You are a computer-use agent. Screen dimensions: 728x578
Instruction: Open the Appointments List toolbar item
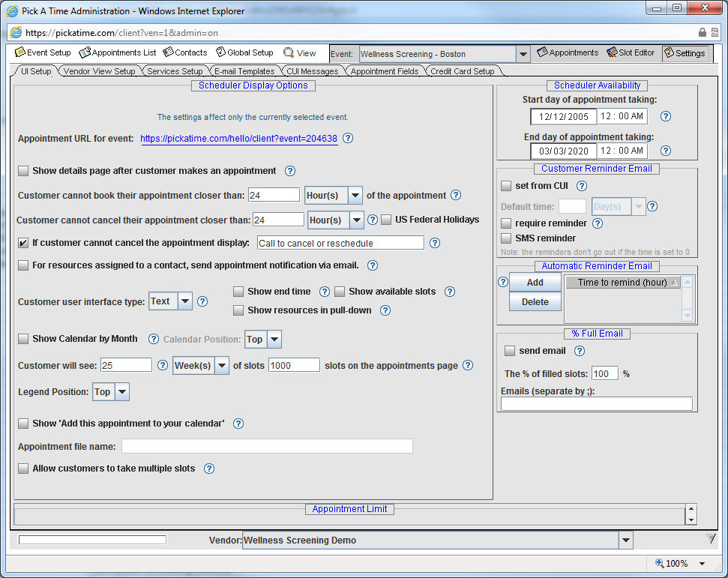[x=118, y=52]
